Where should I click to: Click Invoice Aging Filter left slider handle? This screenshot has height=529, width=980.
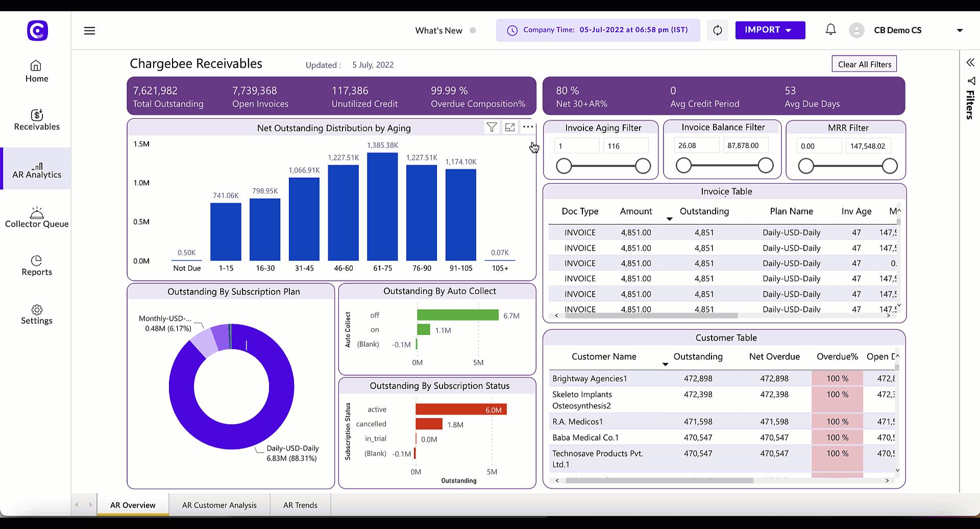tap(563, 166)
